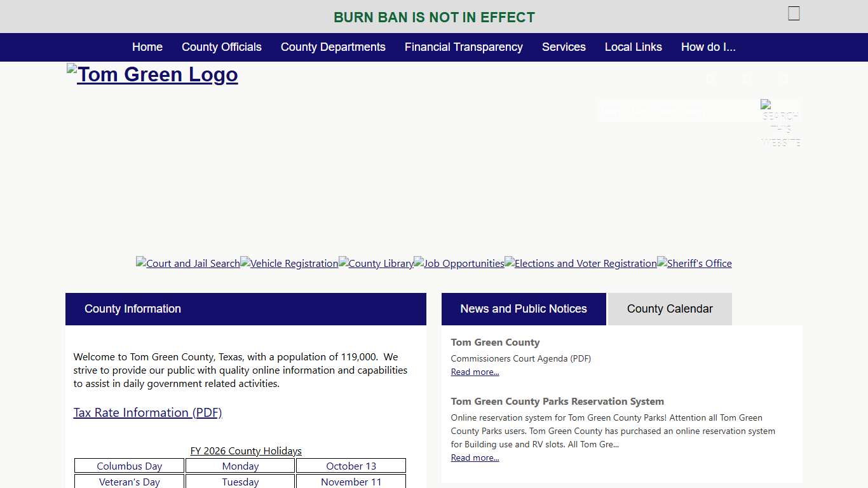The width and height of the screenshot is (868, 488).
Task: Open the How do I... menu
Action: pyautogui.click(x=708, y=47)
